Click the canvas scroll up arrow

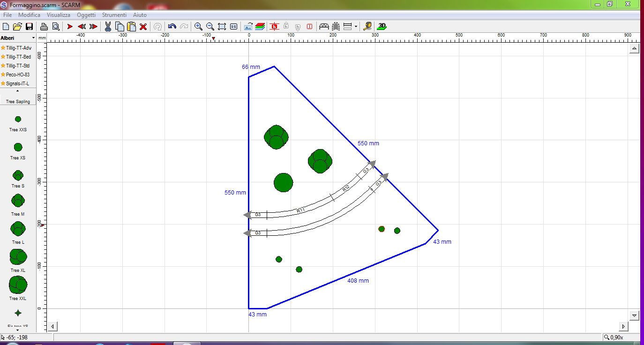click(635, 49)
